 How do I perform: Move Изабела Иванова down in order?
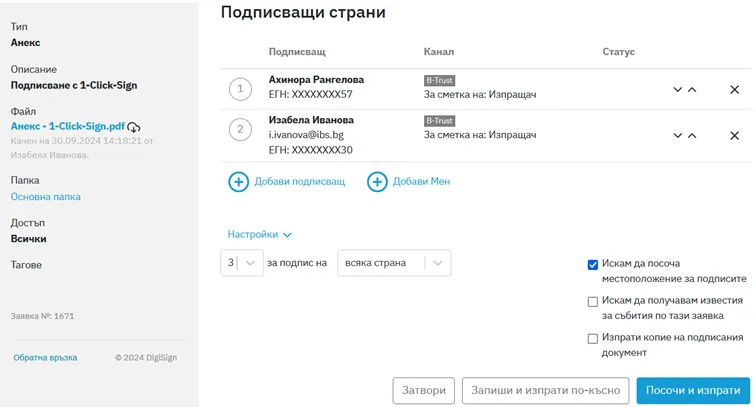pyautogui.click(x=677, y=136)
